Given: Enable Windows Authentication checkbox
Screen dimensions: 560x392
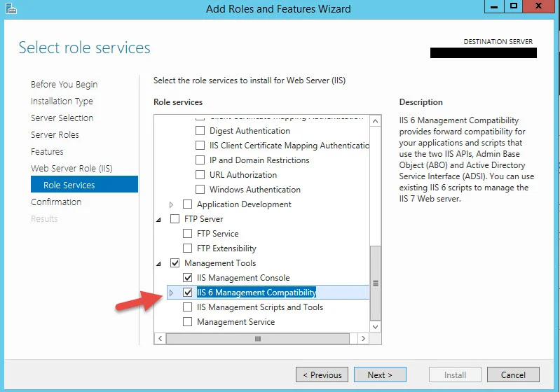Looking at the screenshot, I should point(200,190).
